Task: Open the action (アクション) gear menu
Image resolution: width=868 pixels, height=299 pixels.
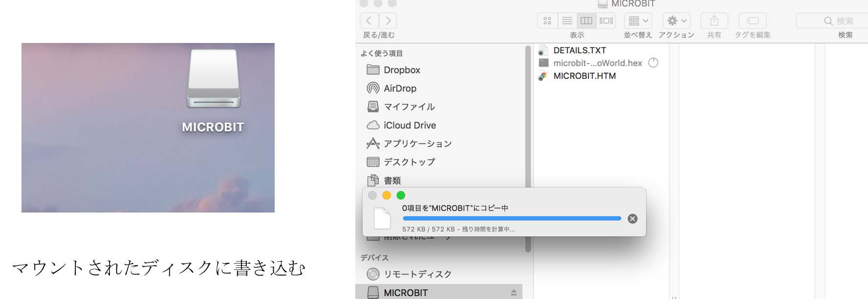Action: pos(677,21)
